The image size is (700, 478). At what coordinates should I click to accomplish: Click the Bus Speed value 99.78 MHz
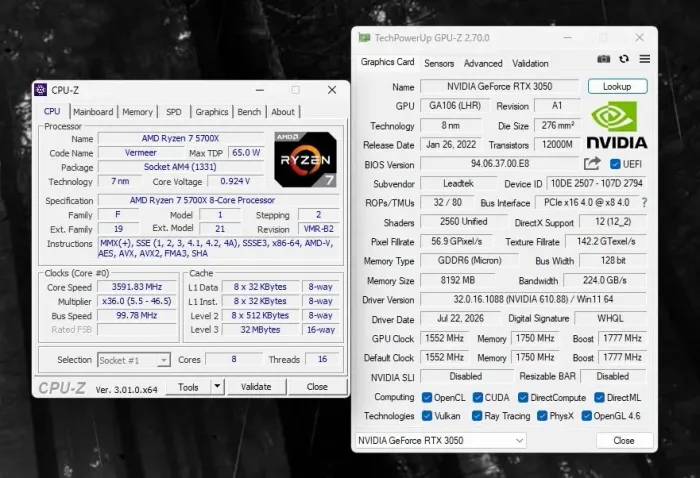137,316
